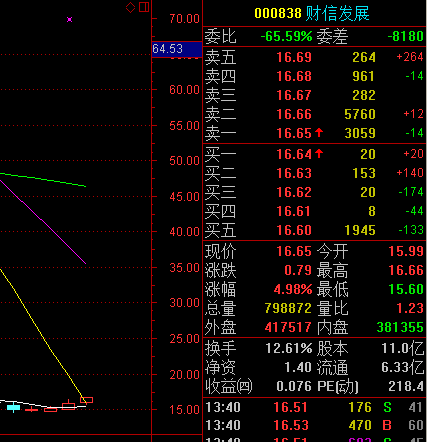Click the stock name 财信发展
427x442 pixels.
tap(337, 13)
